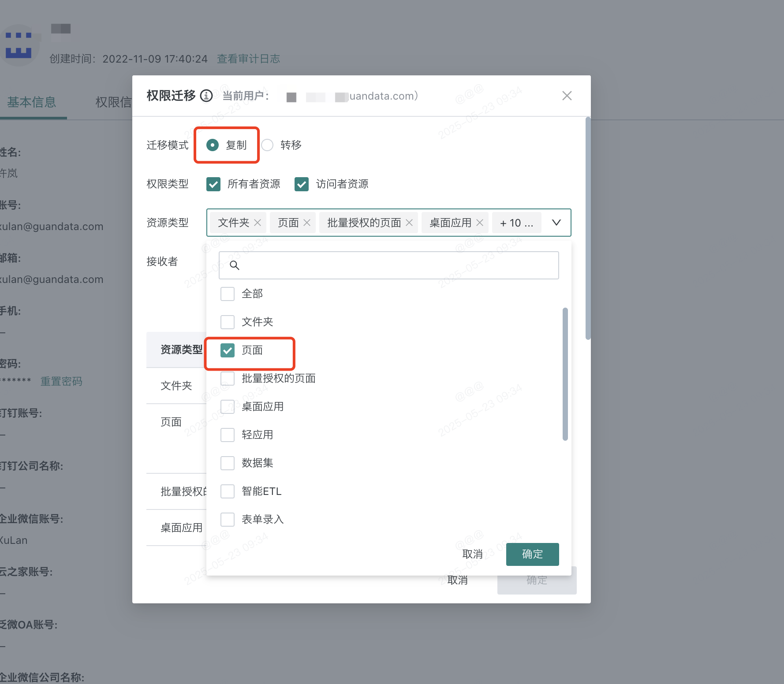Click the user avatar icon at top left
The image size is (784, 684).
coord(19,45)
